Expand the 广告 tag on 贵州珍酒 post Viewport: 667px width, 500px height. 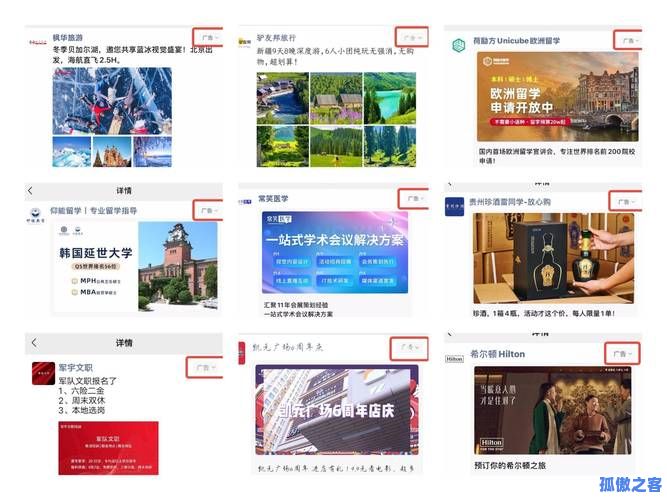[x=626, y=202]
